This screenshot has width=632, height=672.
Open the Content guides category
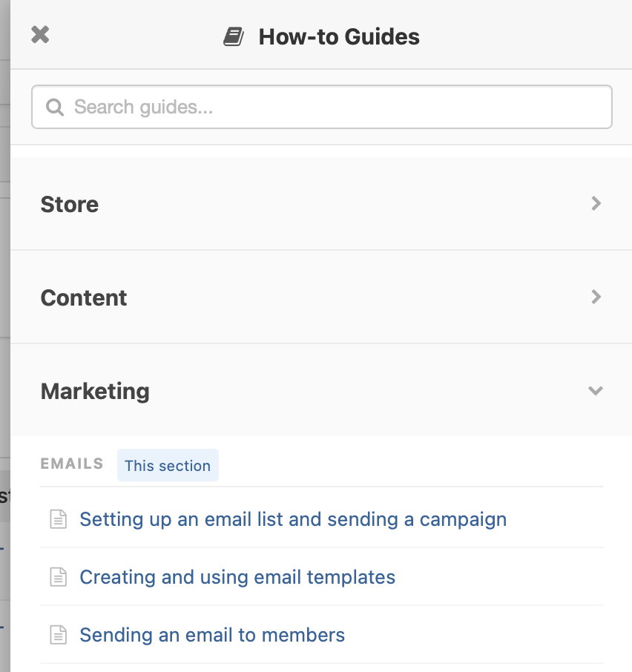point(84,297)
